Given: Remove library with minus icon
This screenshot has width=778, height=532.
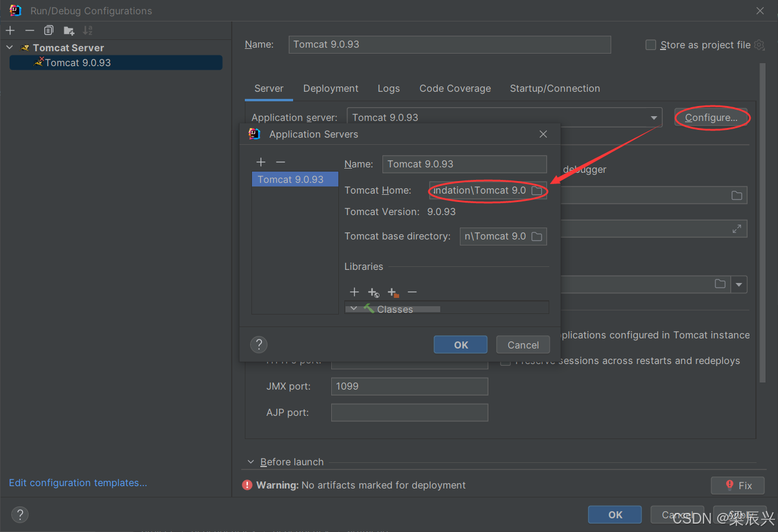Looking at the screenshot, I should 412,292.
